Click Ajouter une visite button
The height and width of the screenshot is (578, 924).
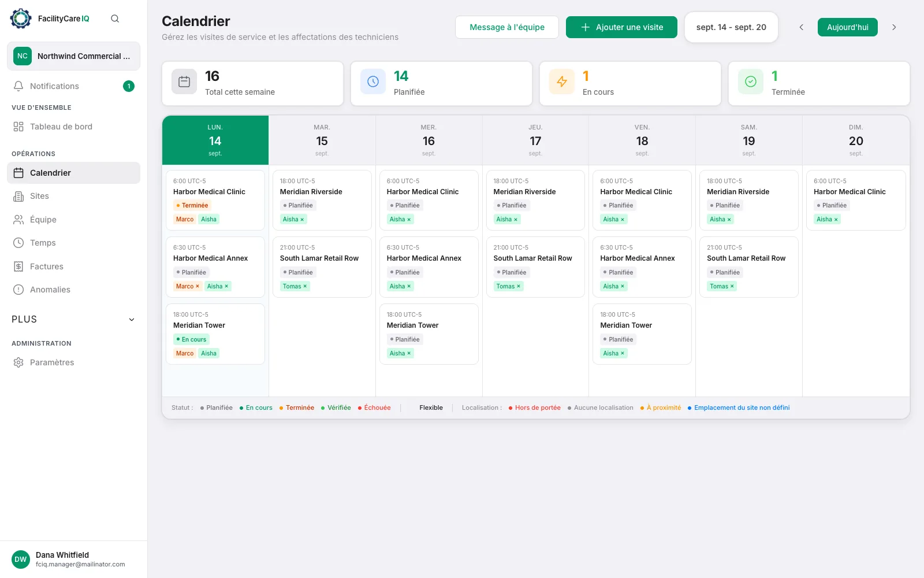[x=621, y=27]
